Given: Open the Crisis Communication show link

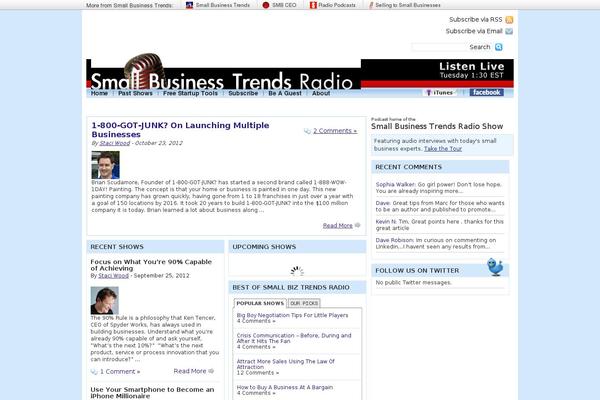Looking at the screenshot, I should click(x=294, y=338).
